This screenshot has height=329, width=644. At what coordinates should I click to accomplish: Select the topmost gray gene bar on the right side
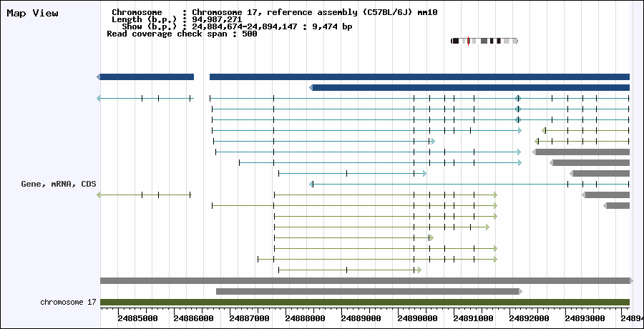point(581,152)
